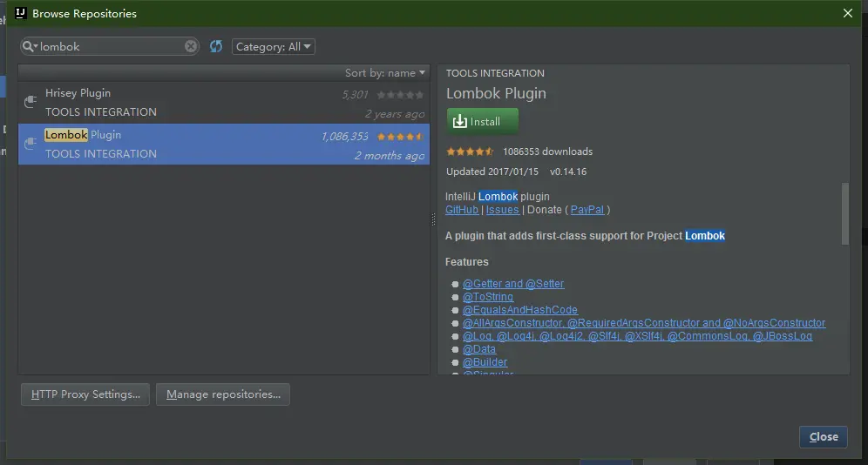Open the @Data feature link
Viewport: 868px width, 465px height.
pyautogui.click(x=478, y=349)
